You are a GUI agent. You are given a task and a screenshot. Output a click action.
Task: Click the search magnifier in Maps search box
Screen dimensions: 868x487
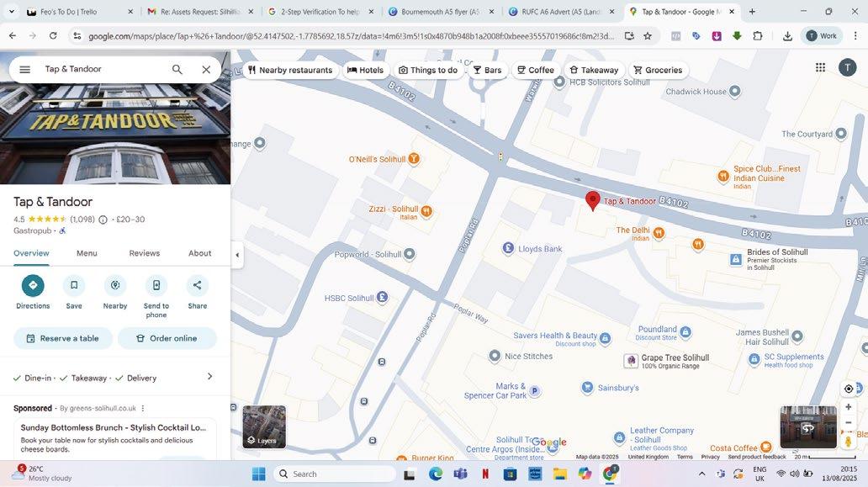point(177,69)
